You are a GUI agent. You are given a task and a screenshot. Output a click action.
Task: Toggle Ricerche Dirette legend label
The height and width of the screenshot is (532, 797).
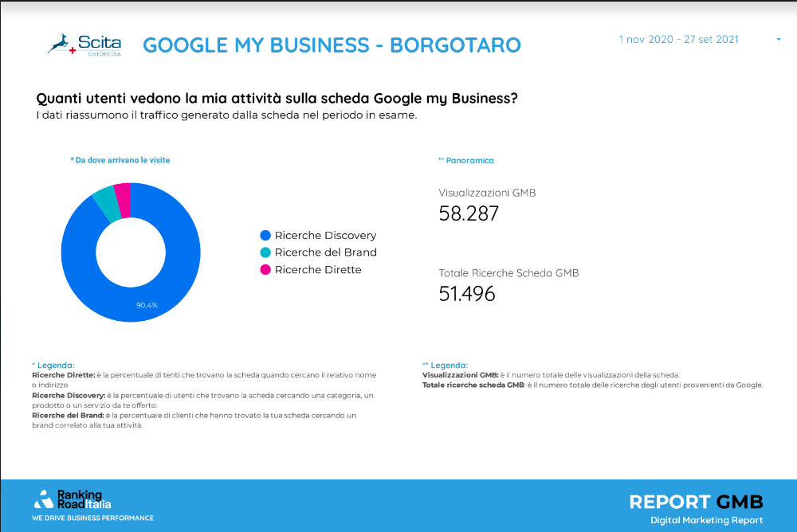(318, 270)
